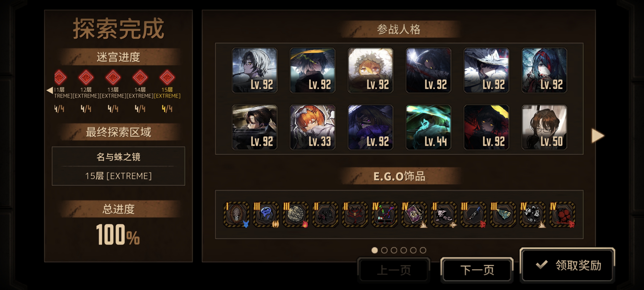
Task: Show earlier floors with left arrow
Action: click(50, 90)
